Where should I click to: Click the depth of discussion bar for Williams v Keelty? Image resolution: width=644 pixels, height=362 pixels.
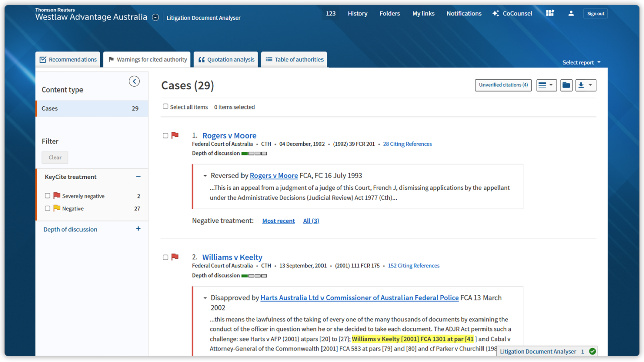pos(254,275)
